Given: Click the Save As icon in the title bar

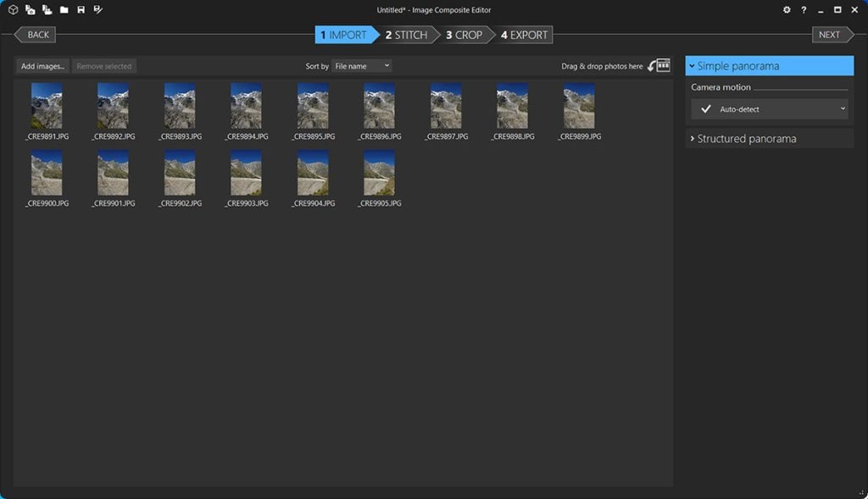Looking at the screenshot, I should point(98,10).
